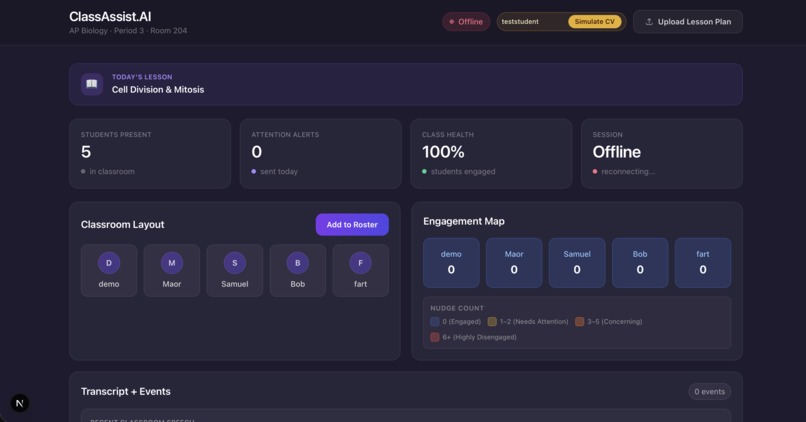Image resolution: width=806 pixels, height=422 pixels.
Task: Click the Samuel name in Classroom Layout
Action: pos(235,284)
